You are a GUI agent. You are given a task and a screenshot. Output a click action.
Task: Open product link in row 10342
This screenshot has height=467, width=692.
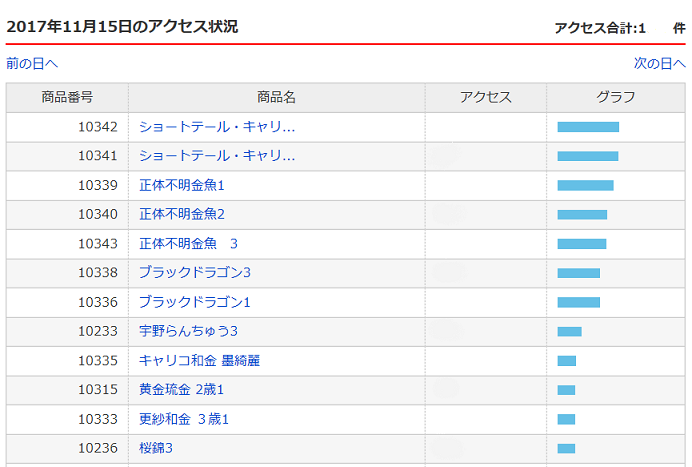pos(217,127)
